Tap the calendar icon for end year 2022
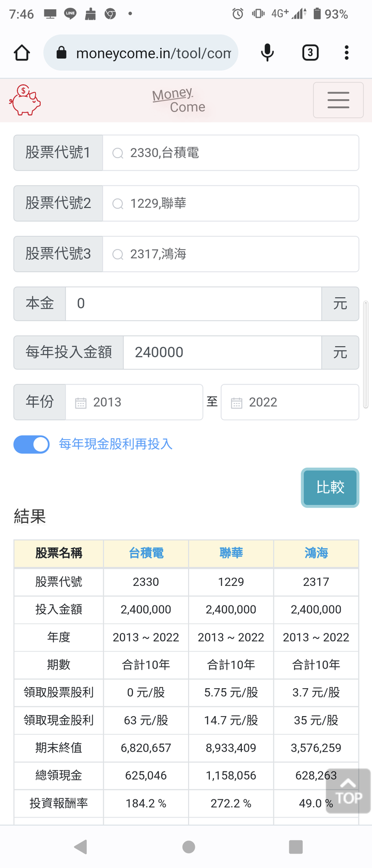372x868 pixels. pyautogui.click(x=237, y=402)
